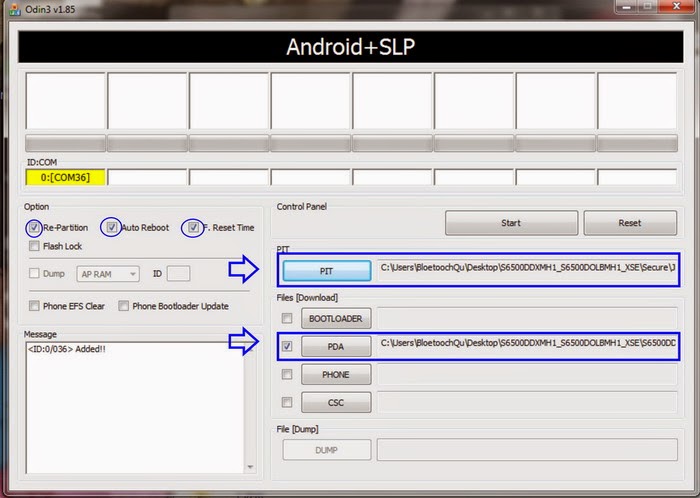Click the progress bar under COM36 slot
Screen dimensions: 700x498
(66, 143)
